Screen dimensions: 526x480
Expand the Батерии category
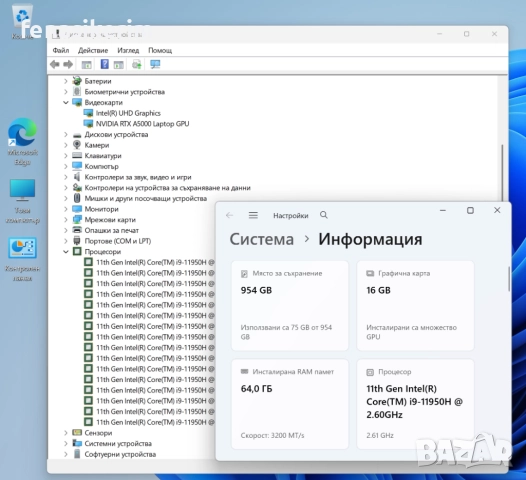(x=66, y=81)
